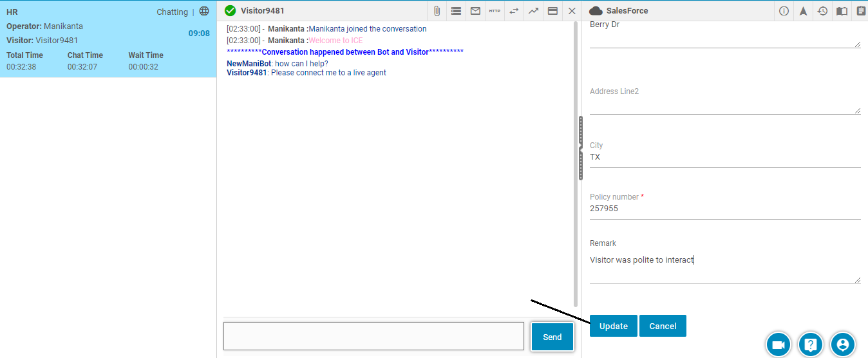868x358 pixels.
Task: Open the trend chart line icon
Action: pyautogui.click(x=533, y=11)
